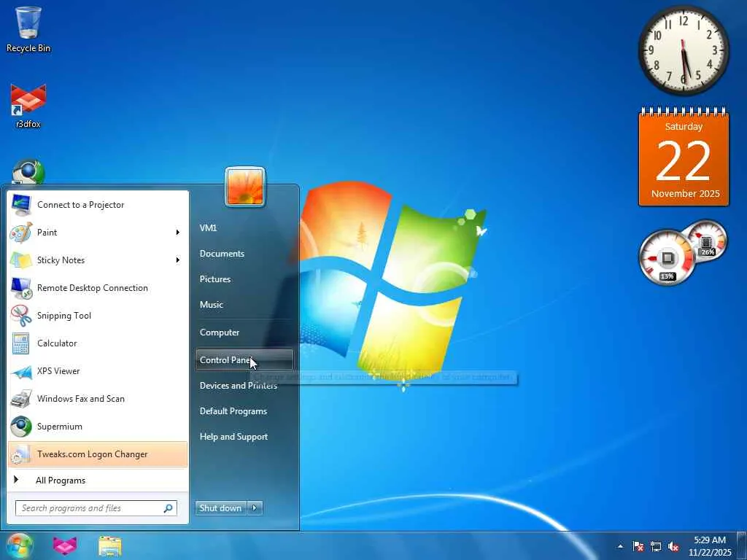The image size is (747, 560).
Task: Open the Calculator icon
Action: coord(21,343)
